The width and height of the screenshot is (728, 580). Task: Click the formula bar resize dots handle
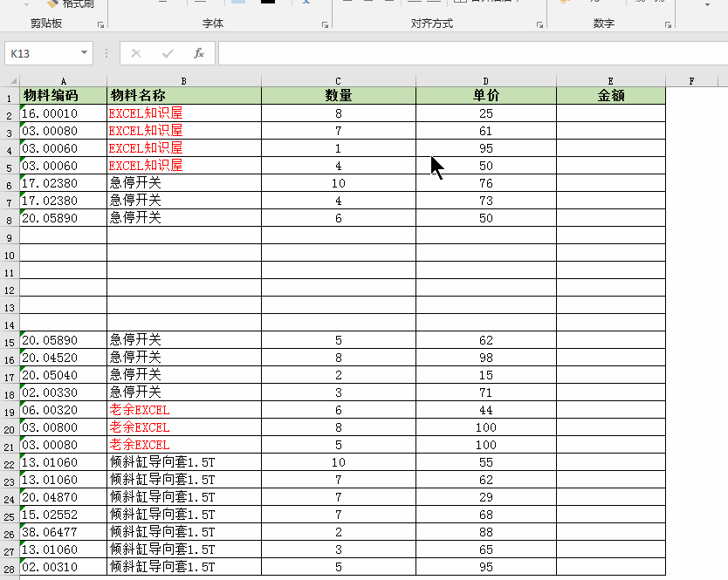106,53
